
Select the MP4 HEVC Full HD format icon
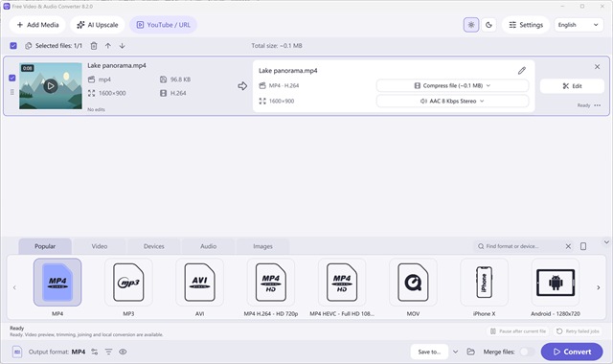tap(342, 283)
